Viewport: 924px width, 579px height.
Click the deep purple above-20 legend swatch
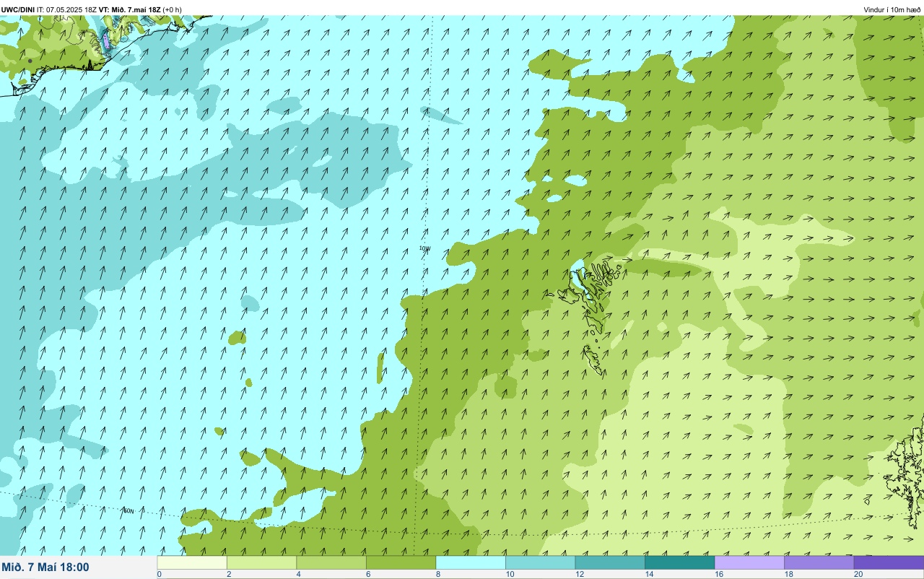[x=889, y=562]
